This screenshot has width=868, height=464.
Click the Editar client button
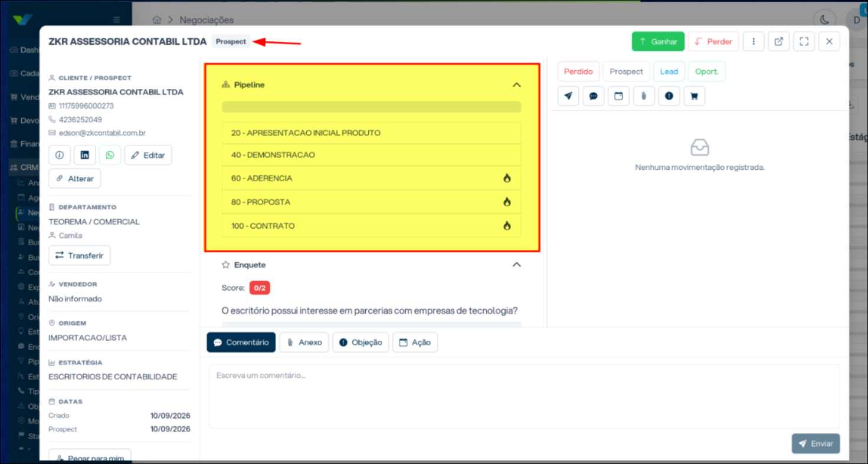(148, 155)
